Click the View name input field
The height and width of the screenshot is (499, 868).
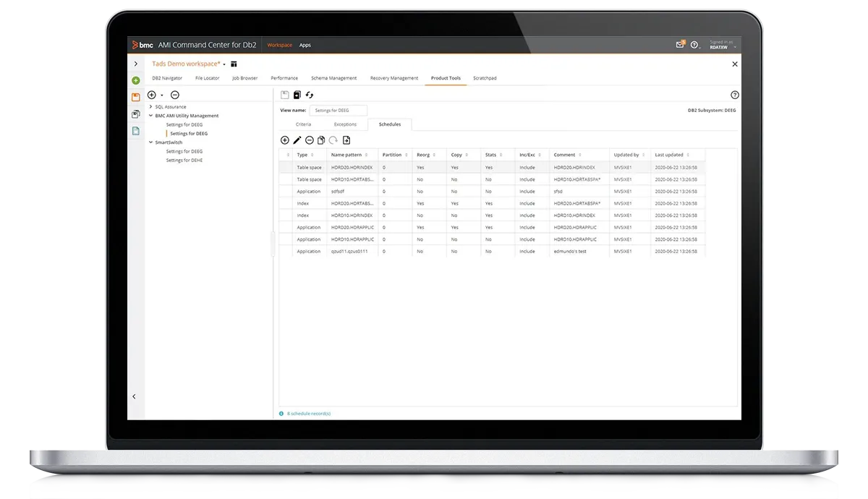click(339, 111)
